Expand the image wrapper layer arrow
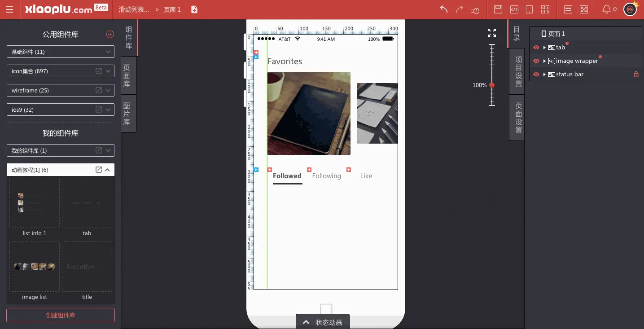Viewport: 644px width, 329px height. (x=544, y=61)
